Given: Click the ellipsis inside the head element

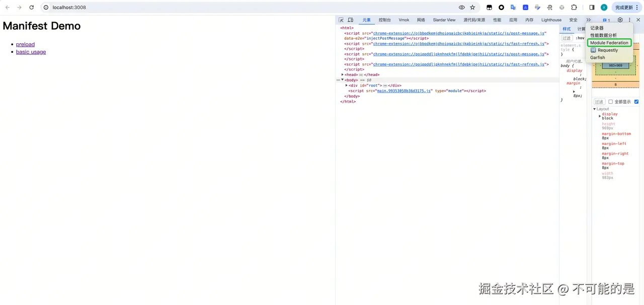Looking at the screenshot, I should pos(361,75).
